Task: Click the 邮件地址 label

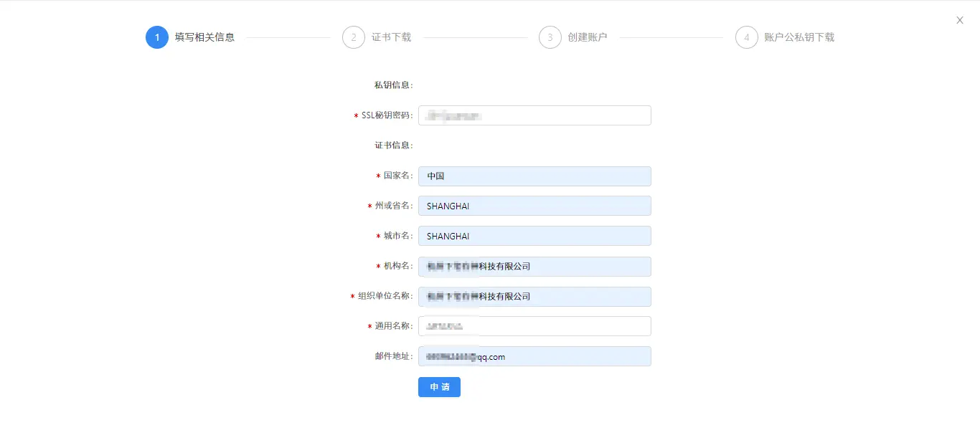Action: (x=394, y=356)
